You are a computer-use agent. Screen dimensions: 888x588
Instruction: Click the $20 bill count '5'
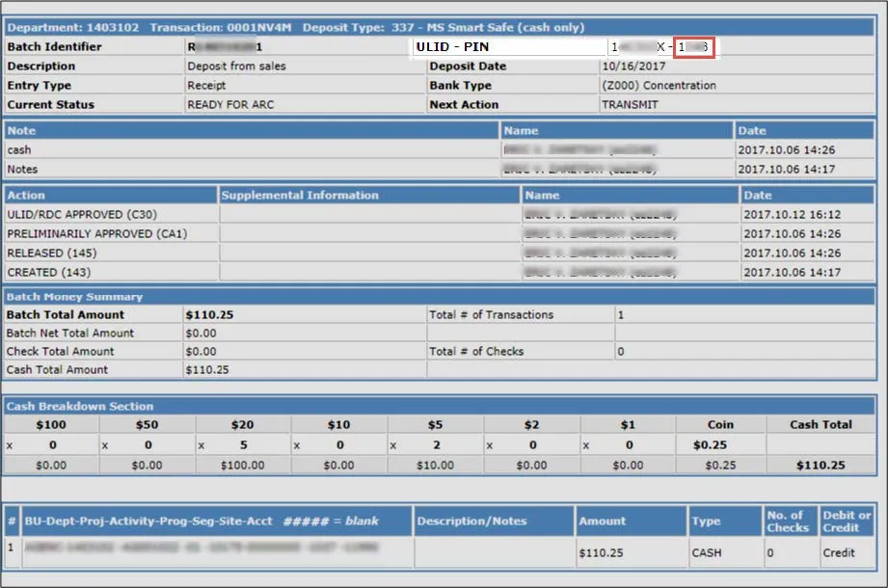pyautogui.click(x=244, y=445)
